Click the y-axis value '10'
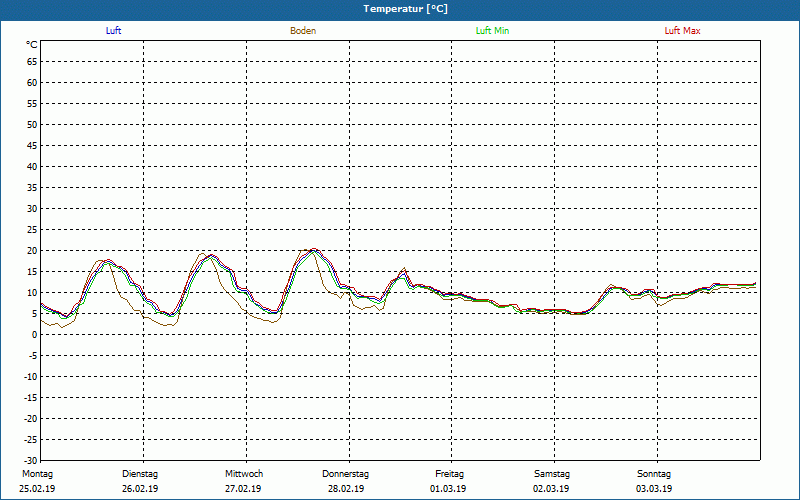This screenshot has height=500, width=800. pos(32,293)
